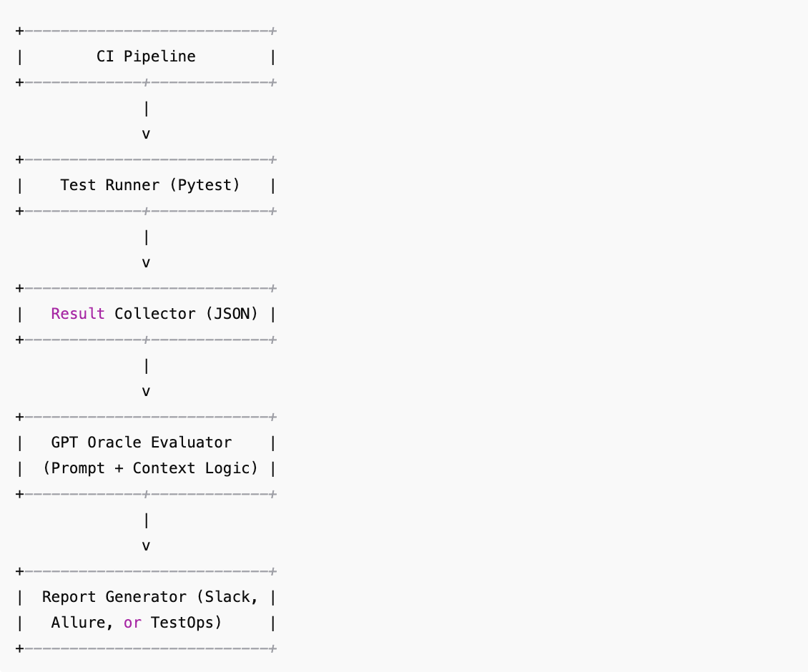The image size is (808, 672).
Task: Click the purple "Result" word
Action: [78, 314]
